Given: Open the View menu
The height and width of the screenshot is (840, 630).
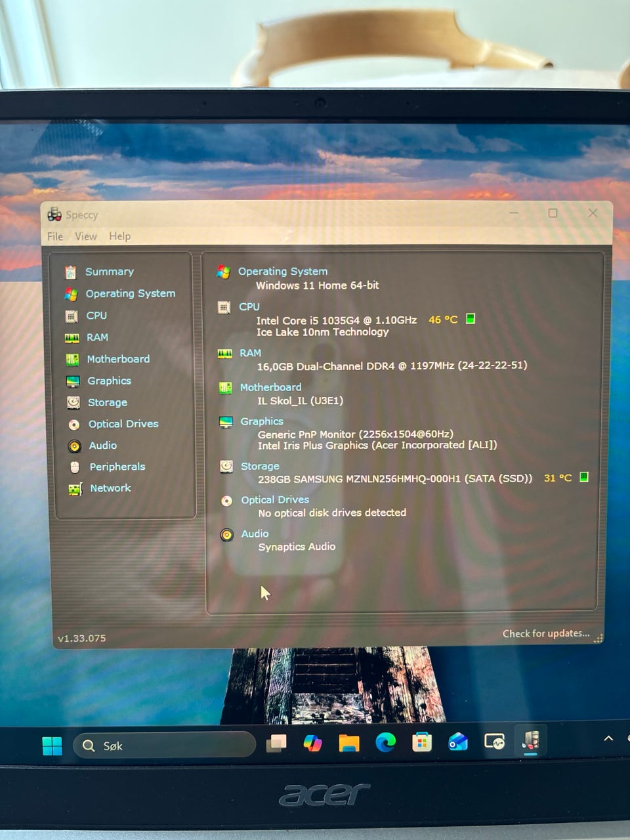Looking at the screenshot, I should [x=86, y=236].
